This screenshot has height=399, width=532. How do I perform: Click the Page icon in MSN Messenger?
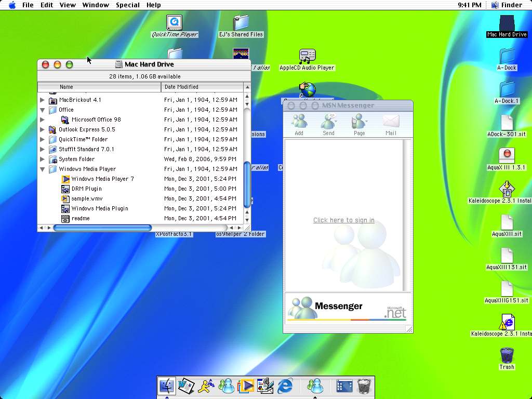click(x=359, y=123)
